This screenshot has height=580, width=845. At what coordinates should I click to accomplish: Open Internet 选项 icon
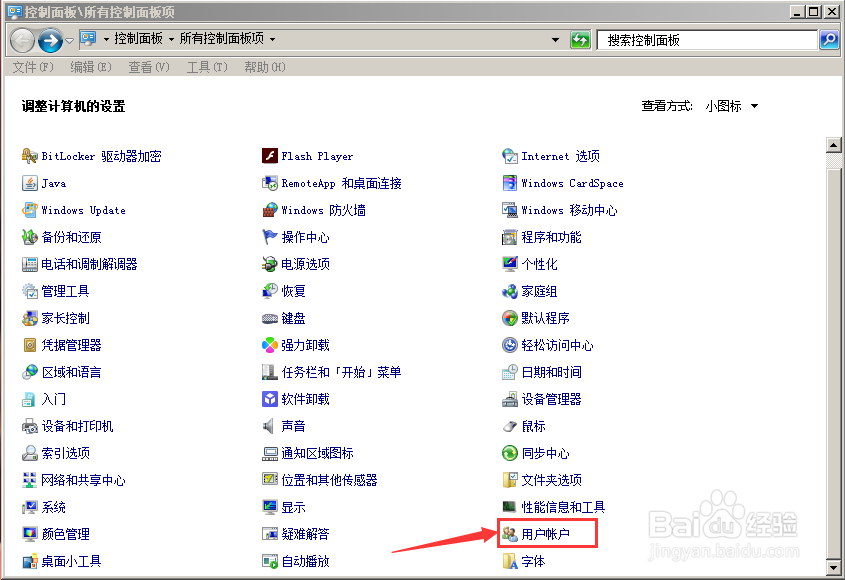point(509,156)
